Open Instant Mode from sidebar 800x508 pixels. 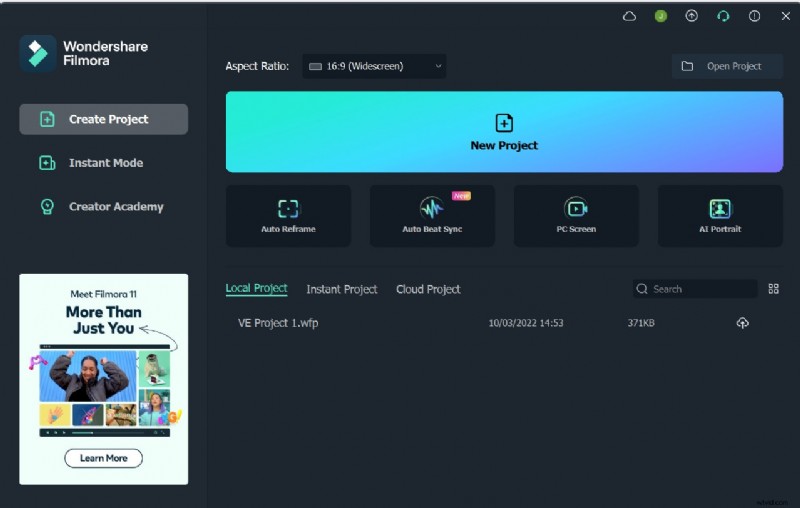pos(104,163)
